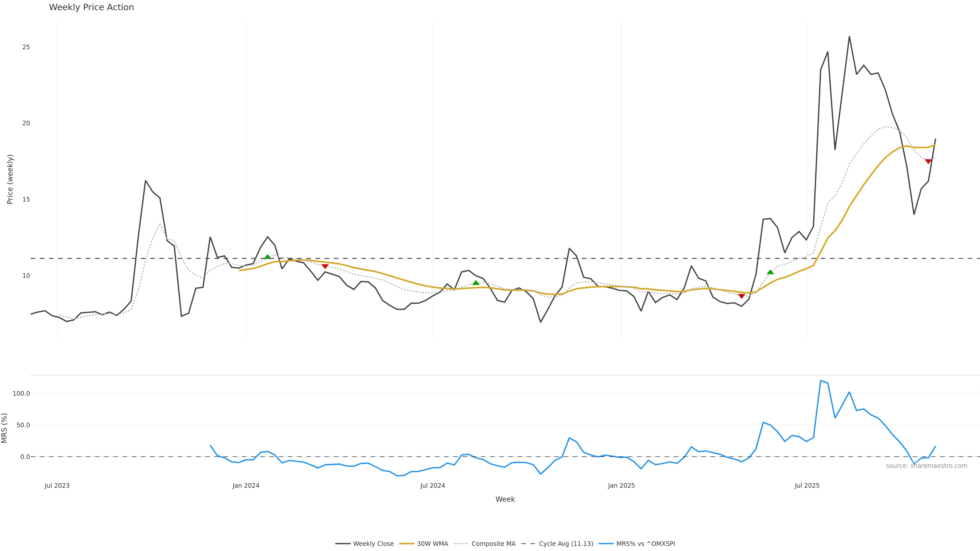Click the MRS (%) y-axis title
The image size is (980, 551).
5,428
